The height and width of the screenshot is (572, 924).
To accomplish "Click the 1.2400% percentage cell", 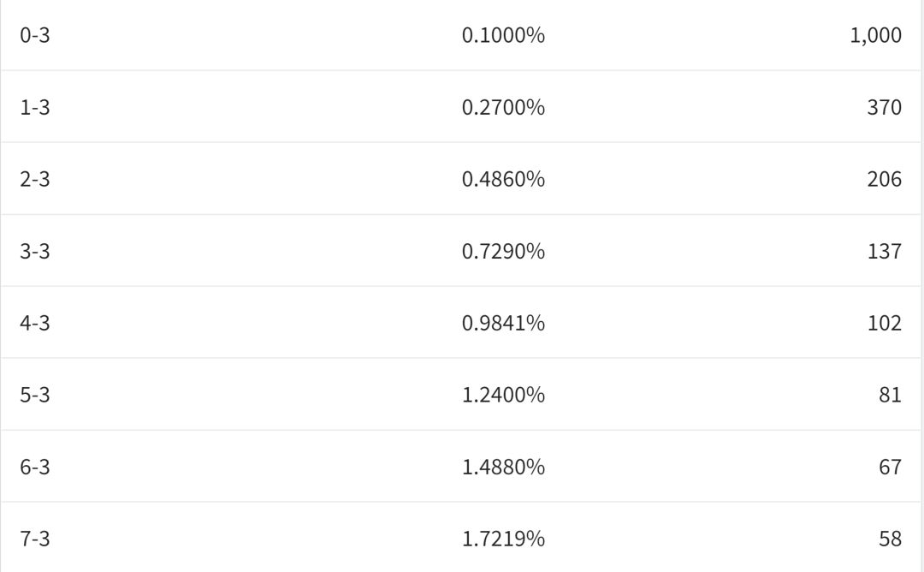I will (x=503, y=395).
